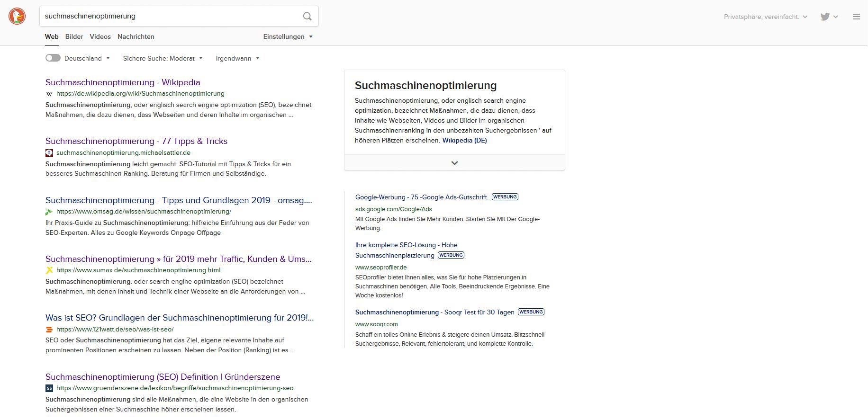Image resolution: width=868 pixels, height=420 pixels.
Task: Open the 77 Tipps & Tricks result
Action: (136, 141)
